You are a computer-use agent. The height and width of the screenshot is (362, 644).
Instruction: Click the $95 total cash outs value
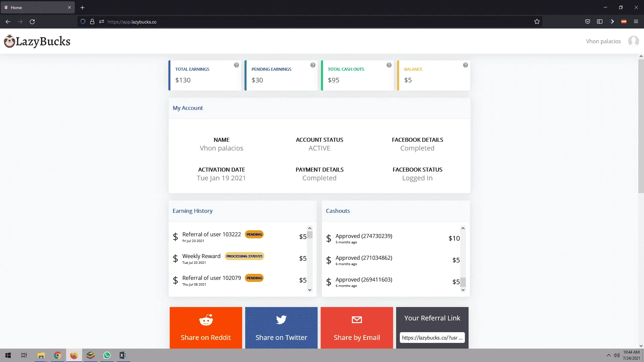[333, 80]
